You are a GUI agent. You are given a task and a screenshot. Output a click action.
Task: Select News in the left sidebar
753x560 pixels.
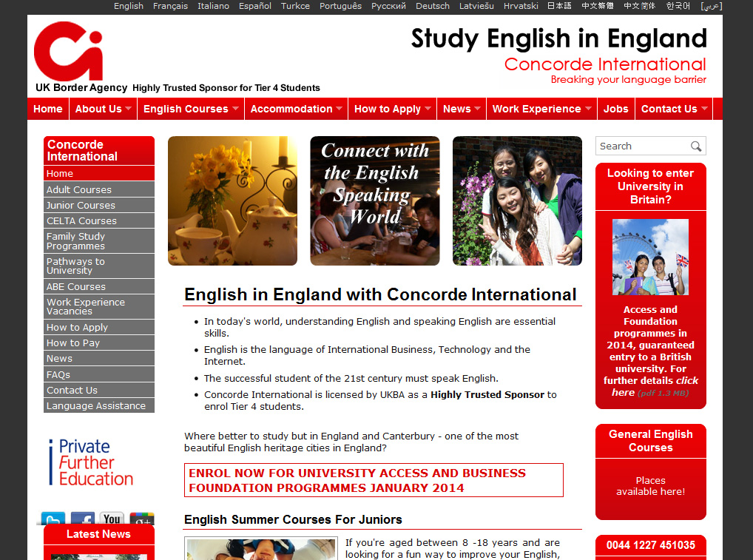tap(99, 358)
